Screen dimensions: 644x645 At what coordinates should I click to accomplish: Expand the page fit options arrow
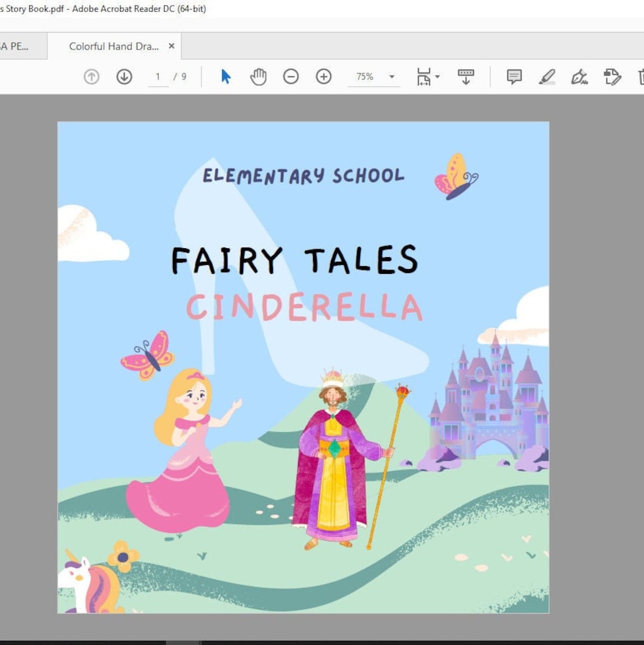point(437,76)
